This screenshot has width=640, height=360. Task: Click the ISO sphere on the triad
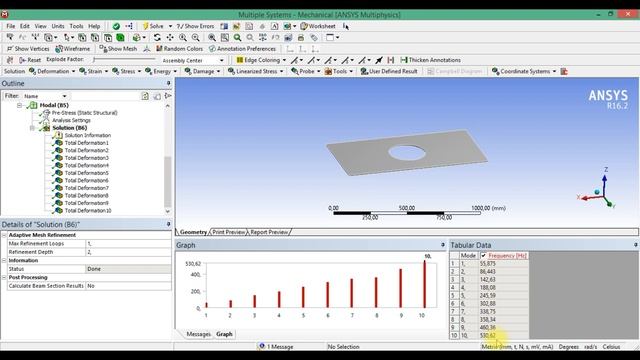coord(597,192)
